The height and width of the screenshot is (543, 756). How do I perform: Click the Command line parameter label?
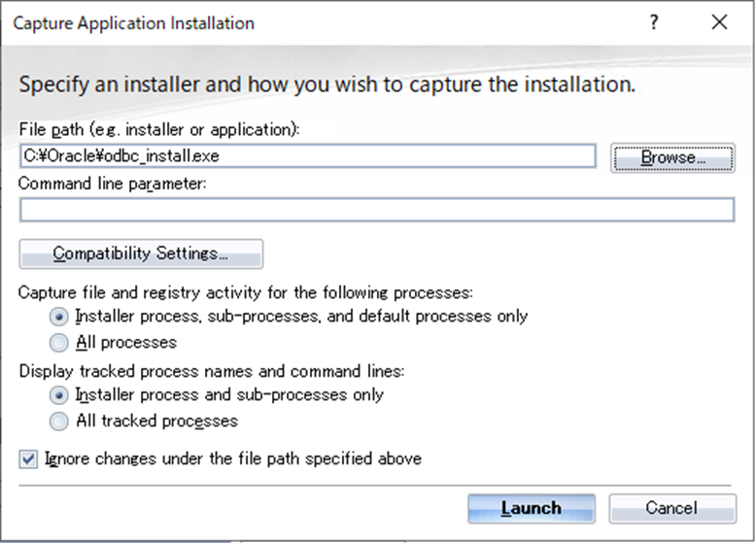(x=111, y=183)
